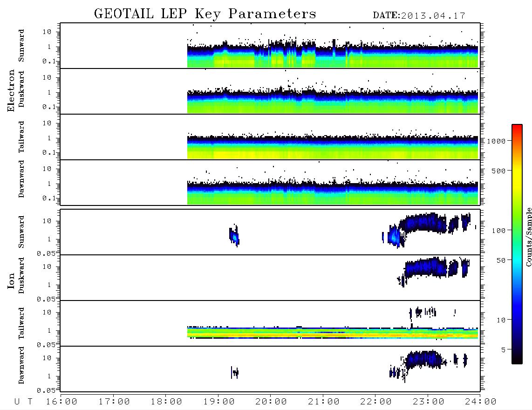Select the 16:00 time axis tick label

coord(61,402)
